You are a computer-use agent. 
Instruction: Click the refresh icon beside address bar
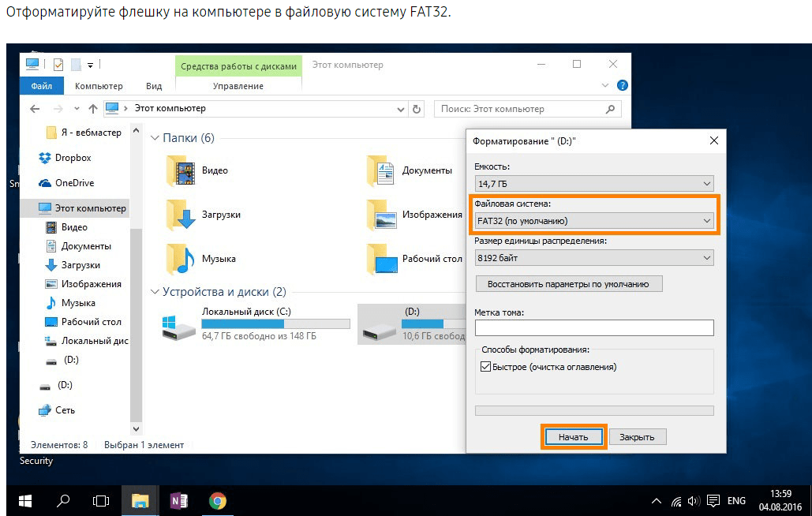coord(417,109)
